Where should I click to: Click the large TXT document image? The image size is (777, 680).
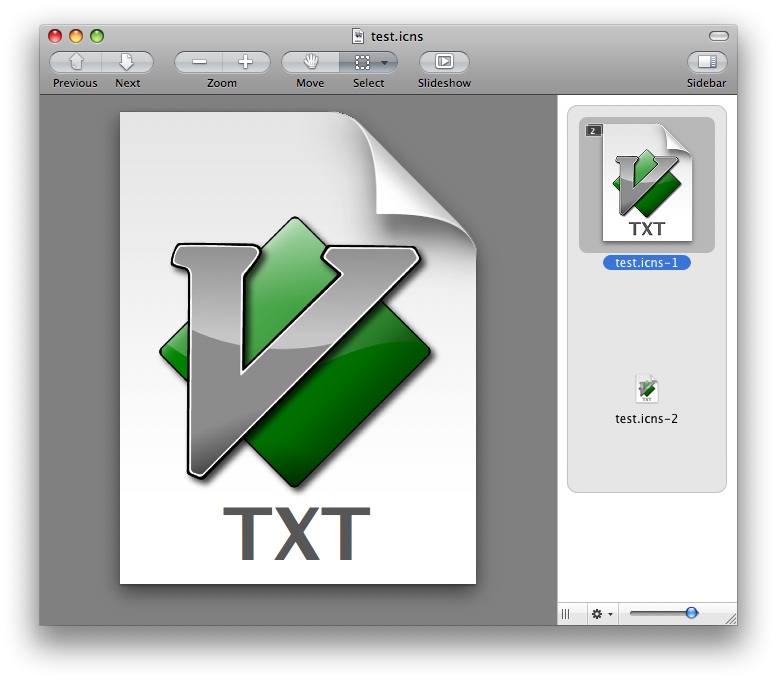[x=298, y=348]
